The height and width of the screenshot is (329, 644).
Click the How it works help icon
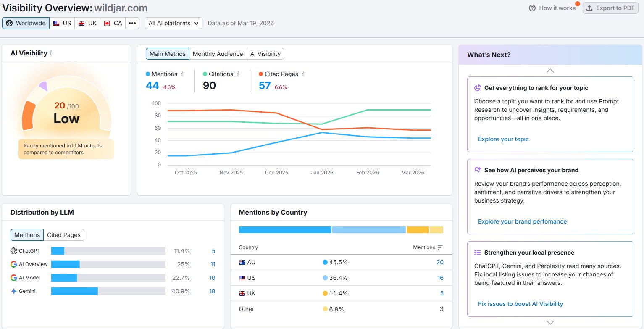tap(532, 8)
